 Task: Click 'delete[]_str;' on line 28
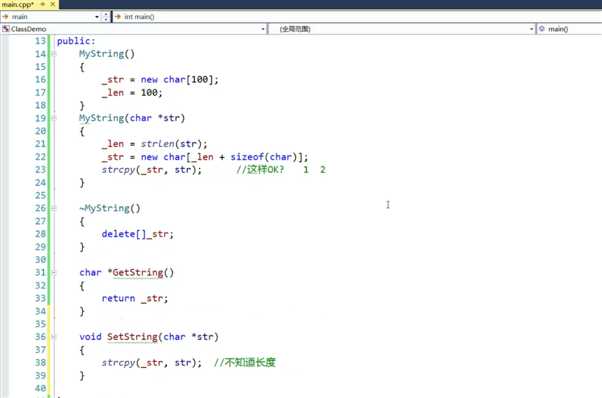pyautogui.click(x=137, y=234)
